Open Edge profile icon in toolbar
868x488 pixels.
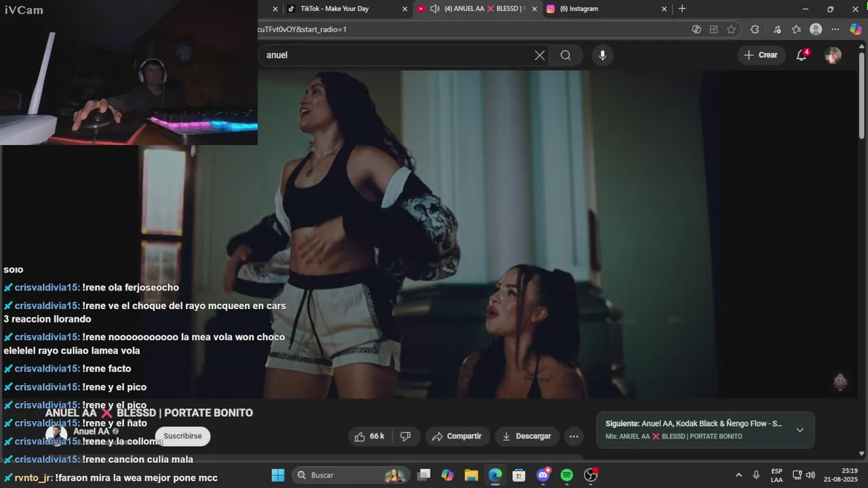coord(816,29)
